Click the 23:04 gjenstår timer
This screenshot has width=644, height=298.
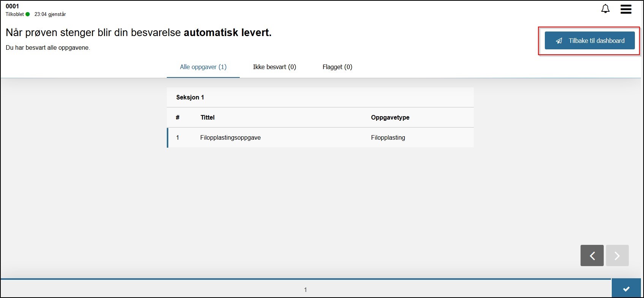click(50, 14)
